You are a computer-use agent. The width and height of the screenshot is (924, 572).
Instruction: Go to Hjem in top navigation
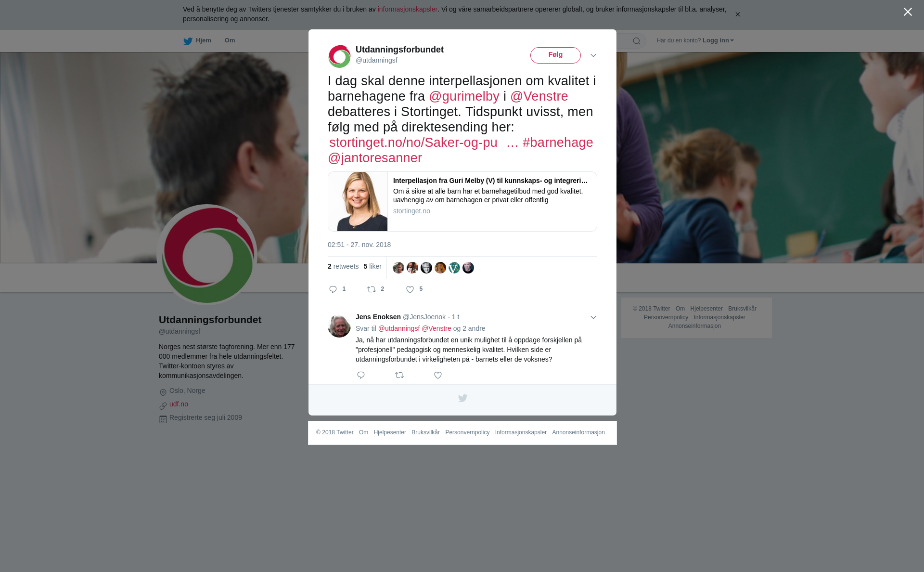pos(197,41)
